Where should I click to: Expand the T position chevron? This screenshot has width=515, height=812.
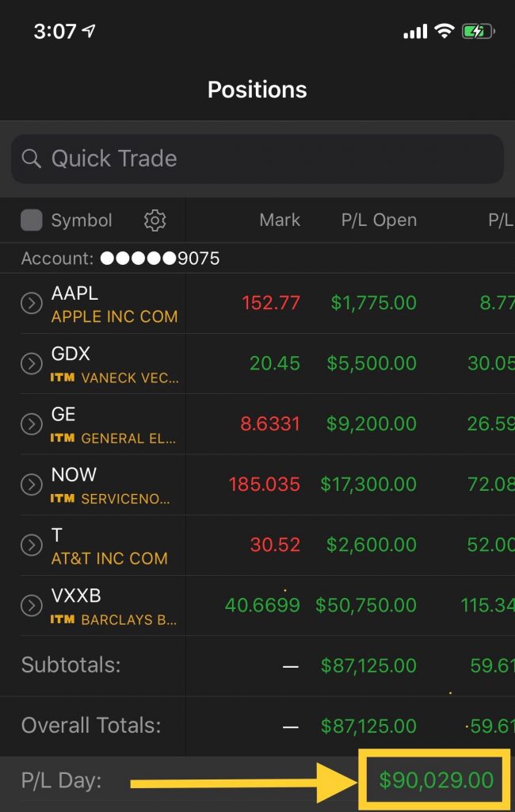tap(31, 545)
